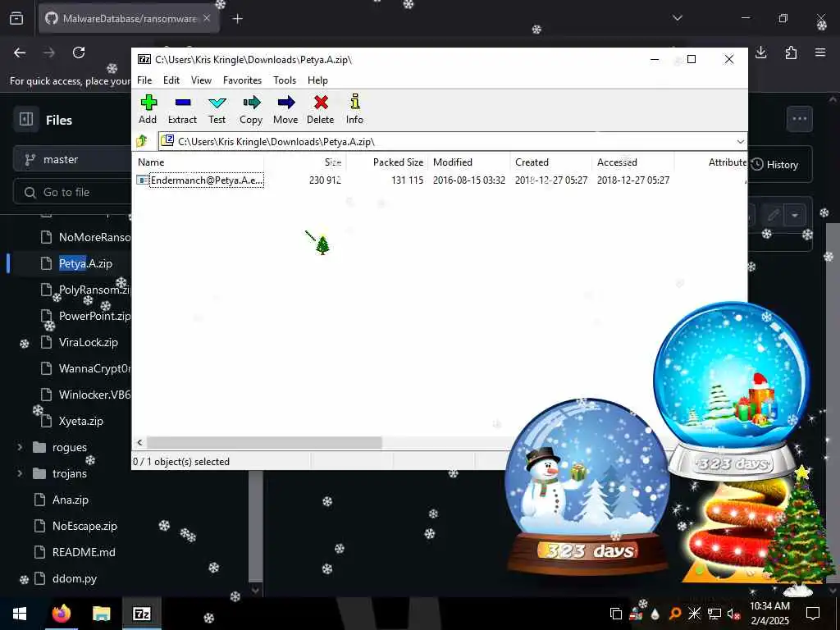Viewport: 840px width, 630px height.
Task: Open the browser hamburger menu
Action: pos(820,52)
